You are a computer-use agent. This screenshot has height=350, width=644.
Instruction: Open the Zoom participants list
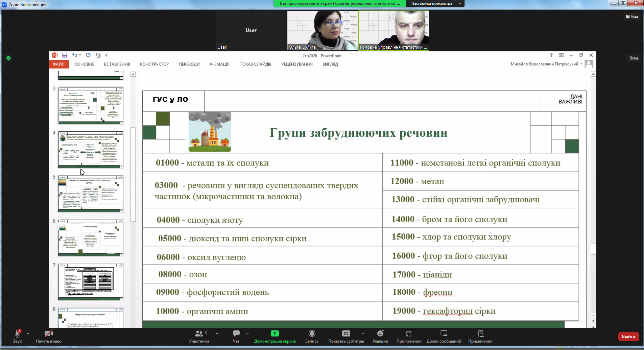[x=199, y=336]
